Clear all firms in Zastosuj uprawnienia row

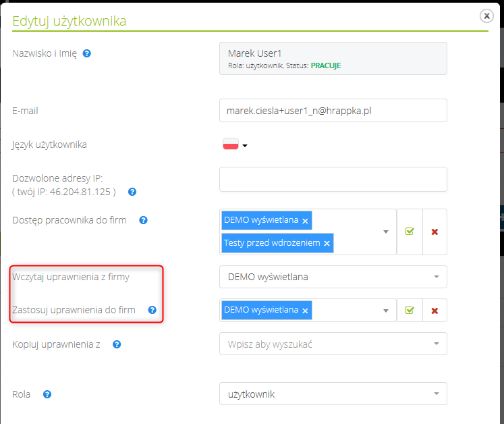click(435, 311)
